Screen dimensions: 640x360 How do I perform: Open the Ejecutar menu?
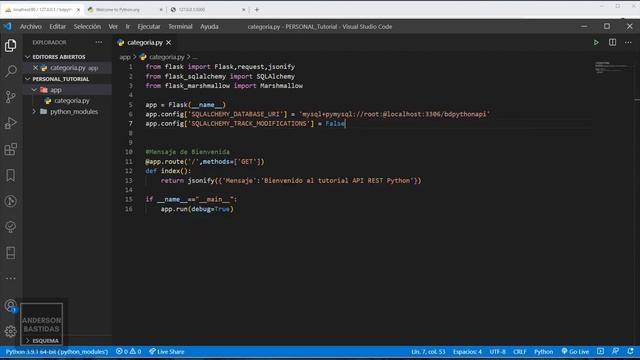tap(149, 27)
